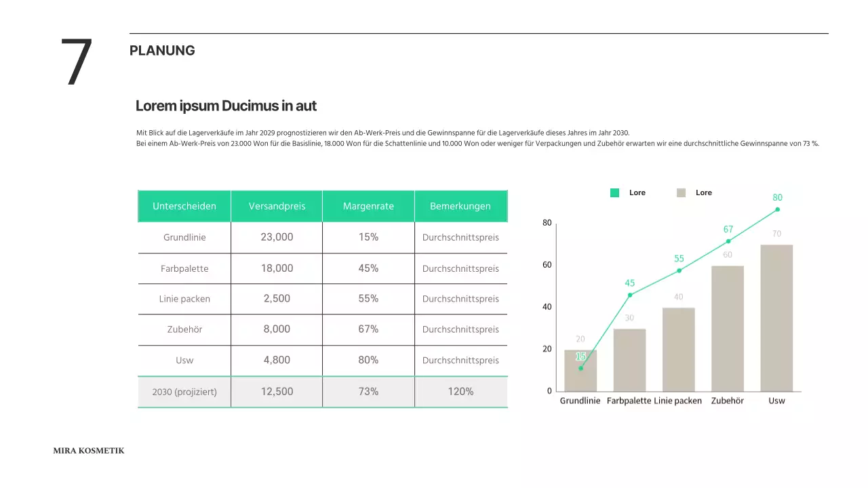This screenshot has width=868, height=488.
Task: Click the Bemerkungen column header
Action: pyautogui.click(x=460, y=206)
